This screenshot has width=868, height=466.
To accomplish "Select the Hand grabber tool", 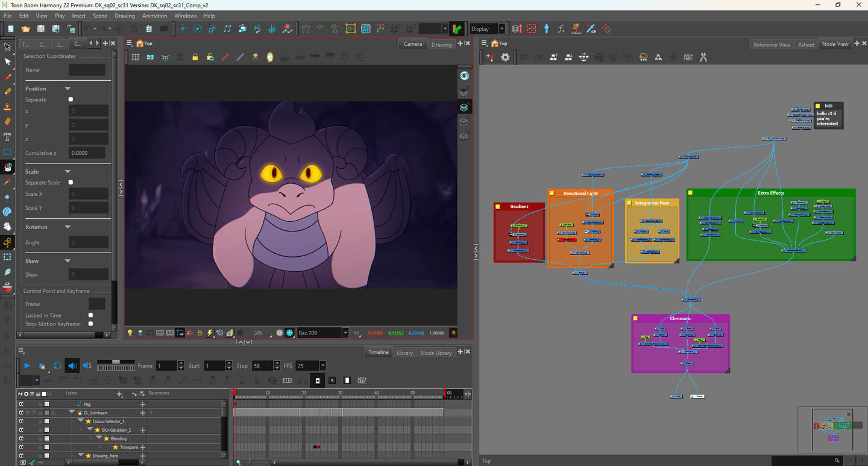I will click(7, 227).
